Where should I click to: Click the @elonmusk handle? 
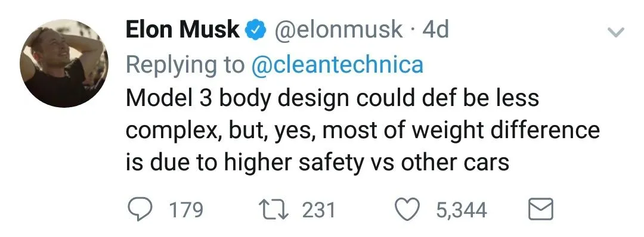337,31
